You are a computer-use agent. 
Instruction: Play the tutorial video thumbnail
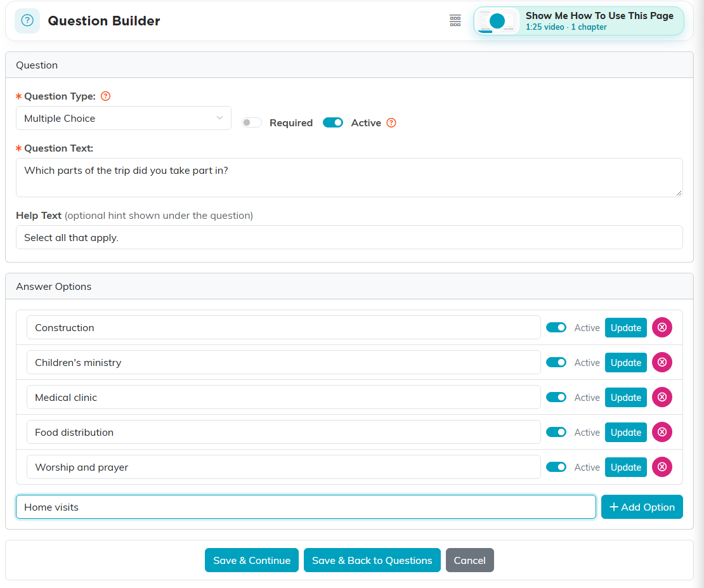click(497, 21)
